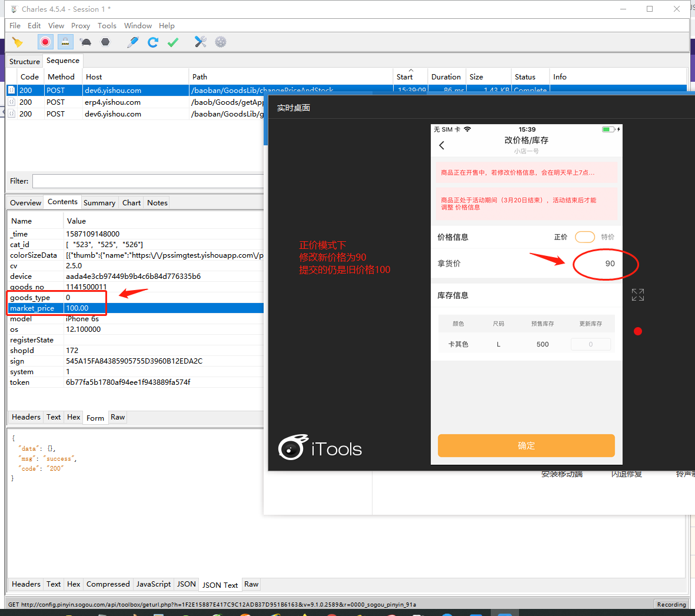
Task: Show request Raw view tab
Action: coord(118,417)
